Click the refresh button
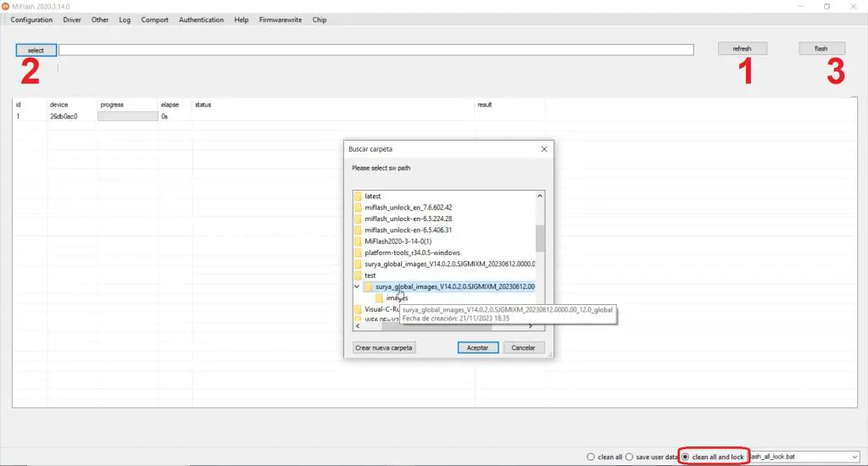Screen dimensions: 868x466 point(743,48)
